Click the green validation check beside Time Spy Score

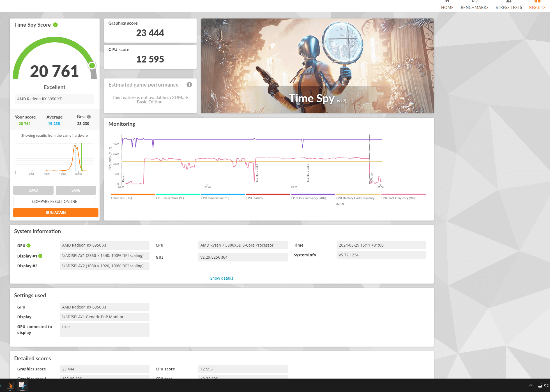click(x=56, y=25)
